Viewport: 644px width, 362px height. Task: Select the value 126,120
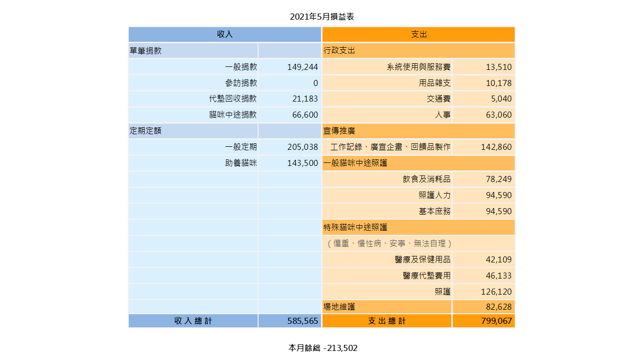[x=496, y=292]
